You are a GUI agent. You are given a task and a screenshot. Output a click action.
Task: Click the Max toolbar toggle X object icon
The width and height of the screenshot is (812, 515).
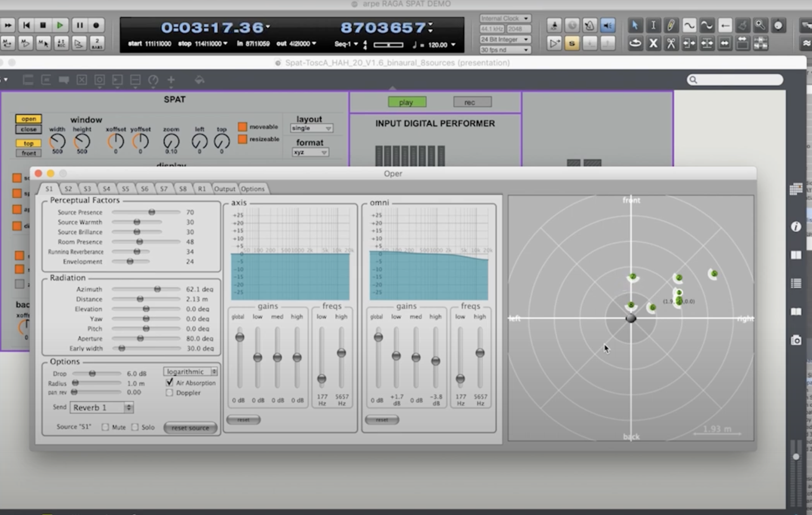click(81, 80)
